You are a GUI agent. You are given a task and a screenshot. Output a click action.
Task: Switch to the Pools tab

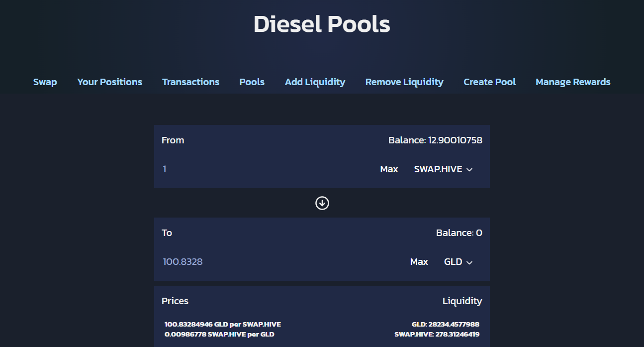pos(252,82)
